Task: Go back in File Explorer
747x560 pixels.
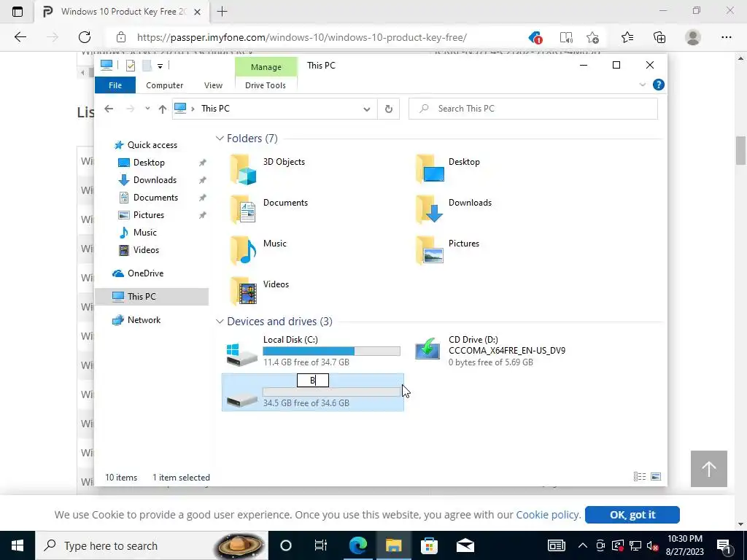Action: click(109, 109)
